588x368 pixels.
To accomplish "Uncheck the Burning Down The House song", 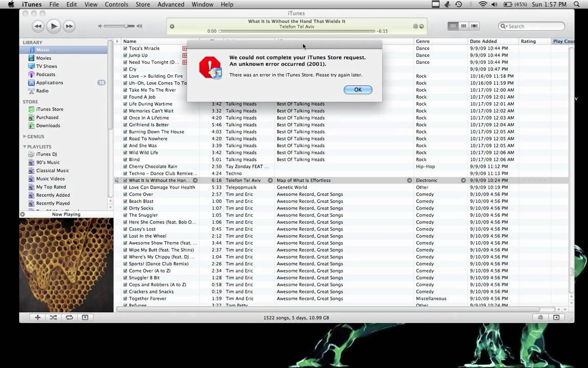I will coord(125,132).
